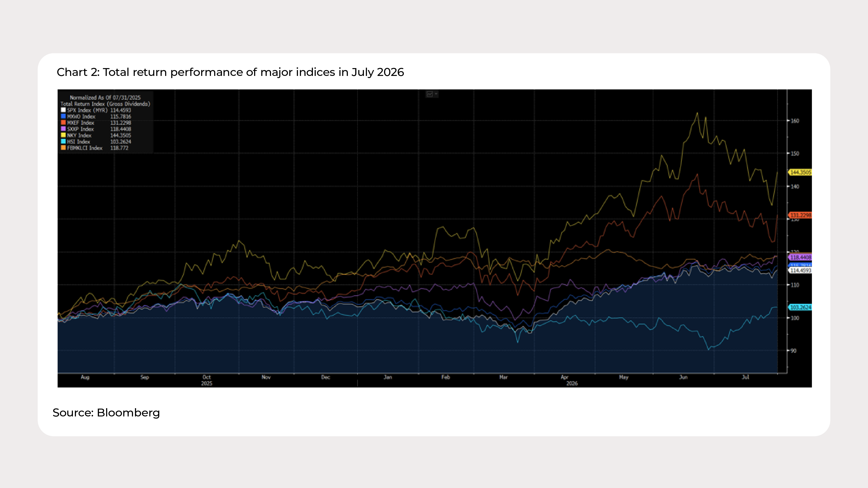
Task: Click the yellow 144.3505 value tag on axis
Action: click(x=800, y=172)
